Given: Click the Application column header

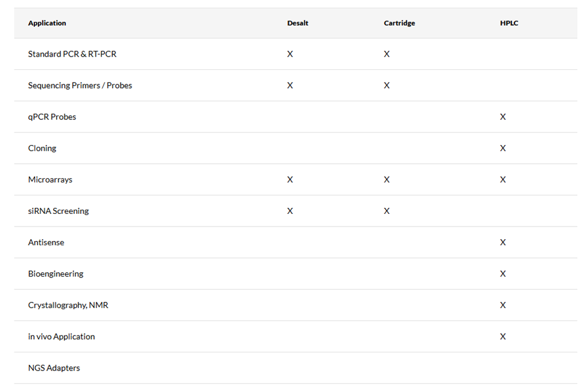Looking at the screenshot, I should point(47,23).
